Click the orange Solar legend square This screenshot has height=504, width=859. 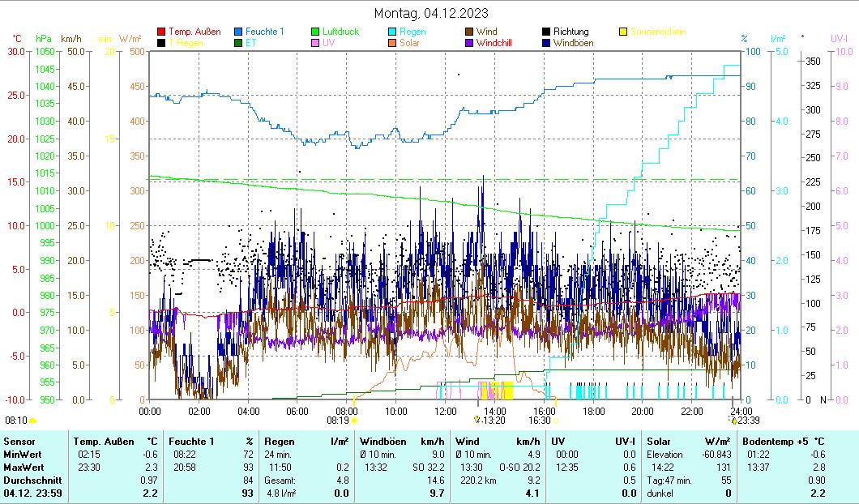point(392,43)
